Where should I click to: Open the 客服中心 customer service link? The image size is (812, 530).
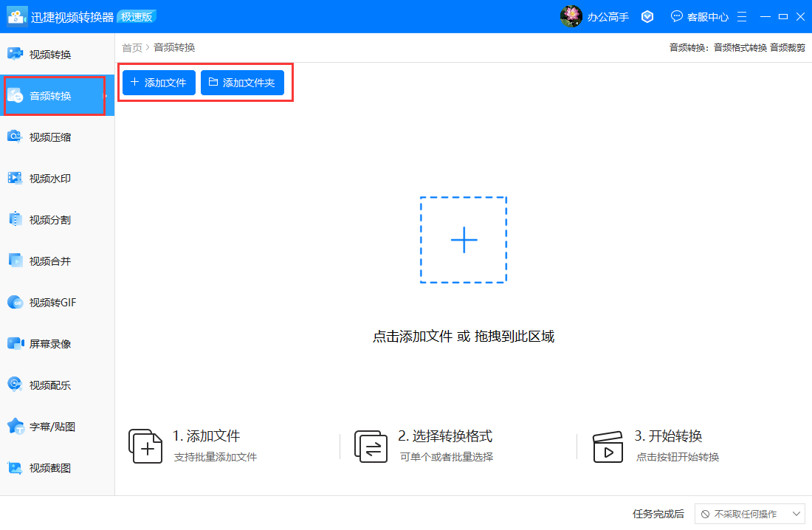coord(698,16)
